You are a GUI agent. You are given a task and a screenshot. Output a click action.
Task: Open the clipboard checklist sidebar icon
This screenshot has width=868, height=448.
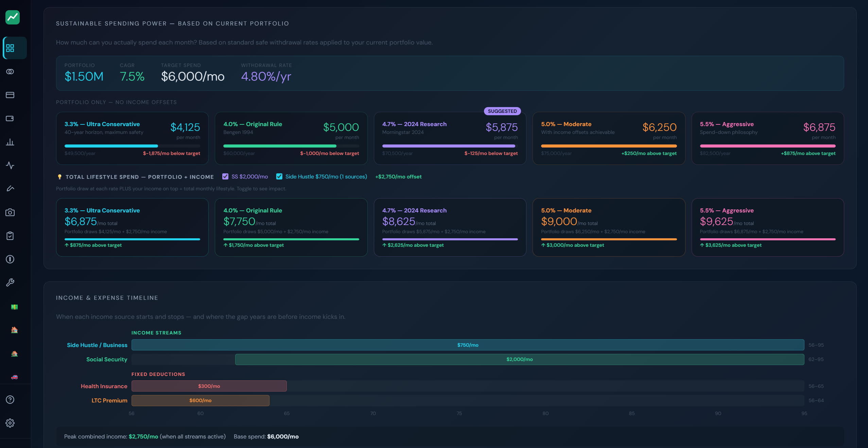pos(10,236)
